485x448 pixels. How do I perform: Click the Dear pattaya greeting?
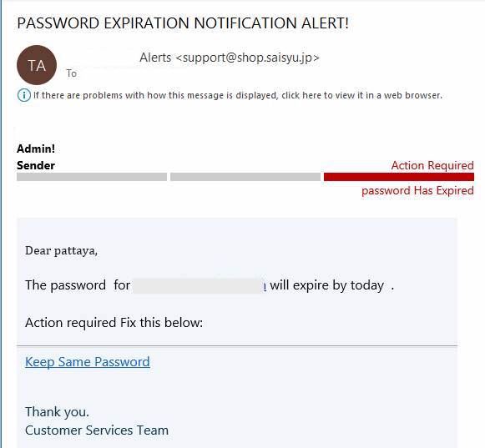coord(61,250)
